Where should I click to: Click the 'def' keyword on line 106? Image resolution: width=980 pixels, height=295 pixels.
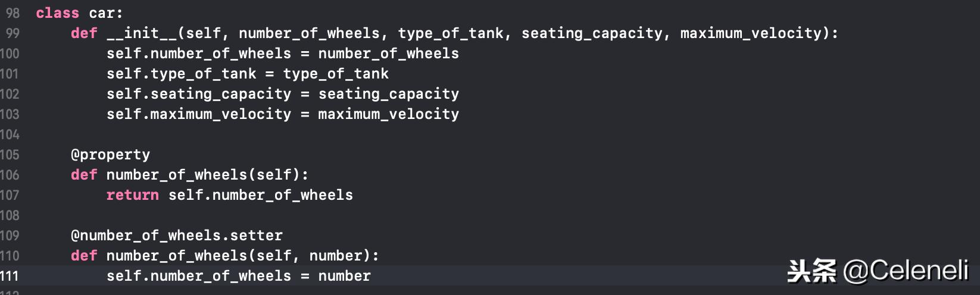[84, 175]
